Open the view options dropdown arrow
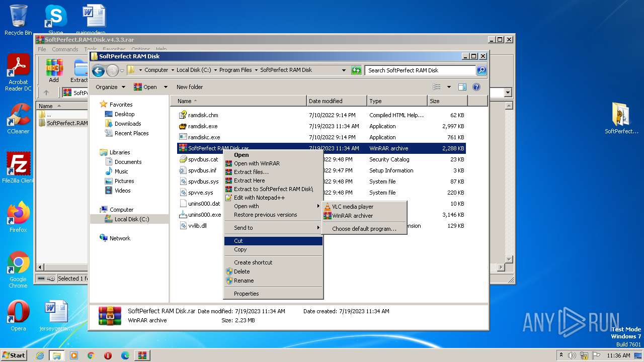Screen dimensions: 644x362 [449, 87]
